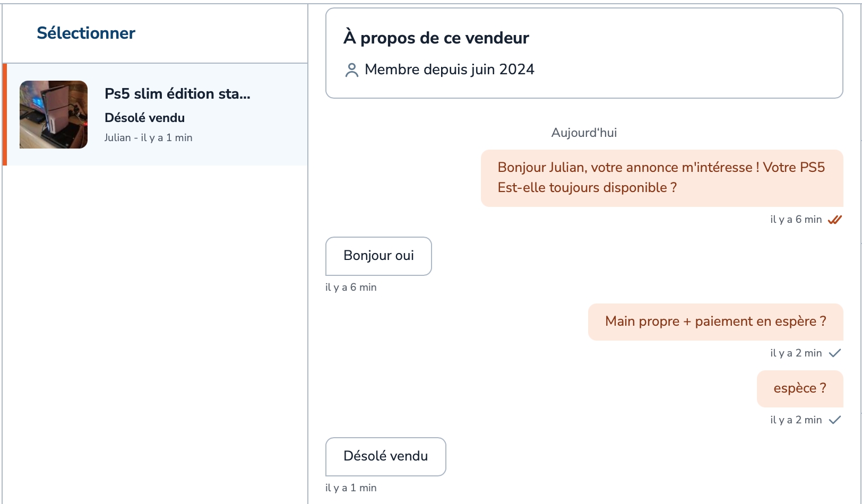Viewport: 862px width, 504px height.
Task: Open the "Ps5 slim édition sta..." conversation title
Action: click(x=177, y=94)
